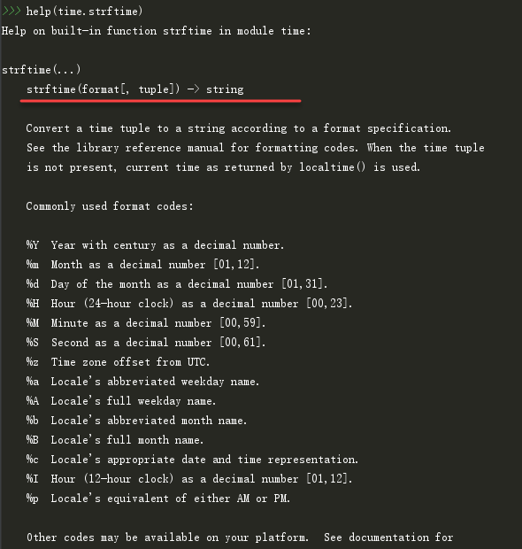The height and width of the screenshot is (549, 522).
Task: Click the %S second format code
Action: coord(33,342)
